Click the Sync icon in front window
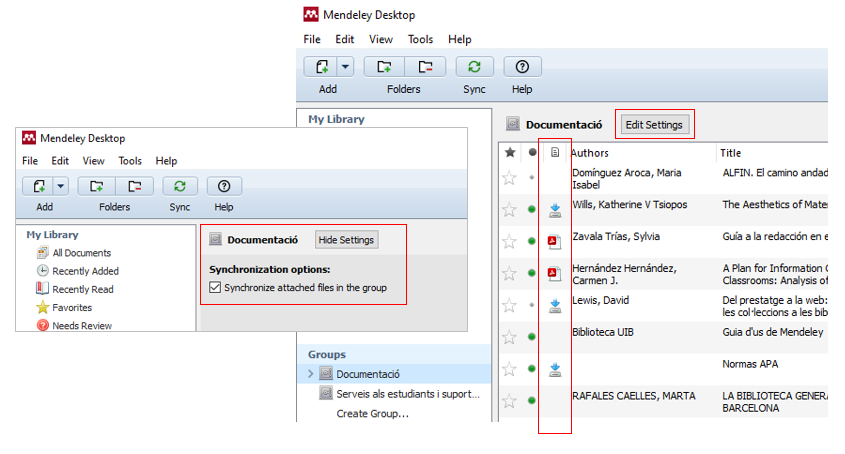Screen dimensions: 845x454 (x=179, y=186)
